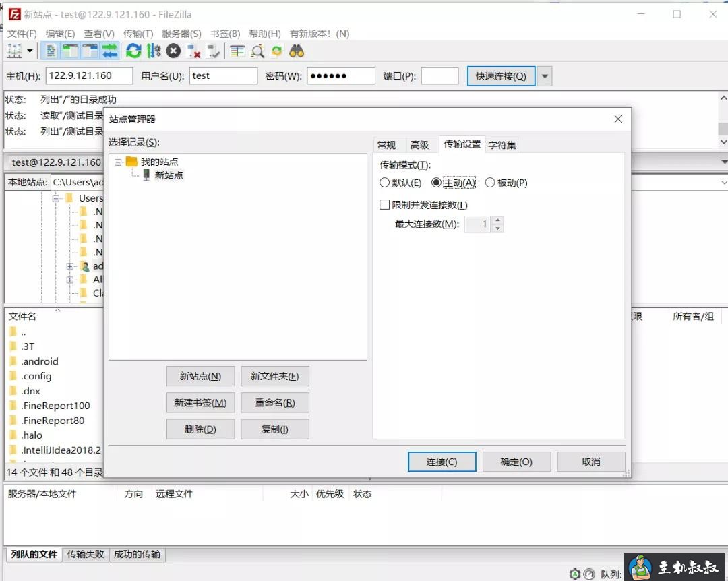728x581 pixels.
Task: Open the Site Manager dropdown arrow in toolbar
Action: pyautogui.click(x=30, y=51)
